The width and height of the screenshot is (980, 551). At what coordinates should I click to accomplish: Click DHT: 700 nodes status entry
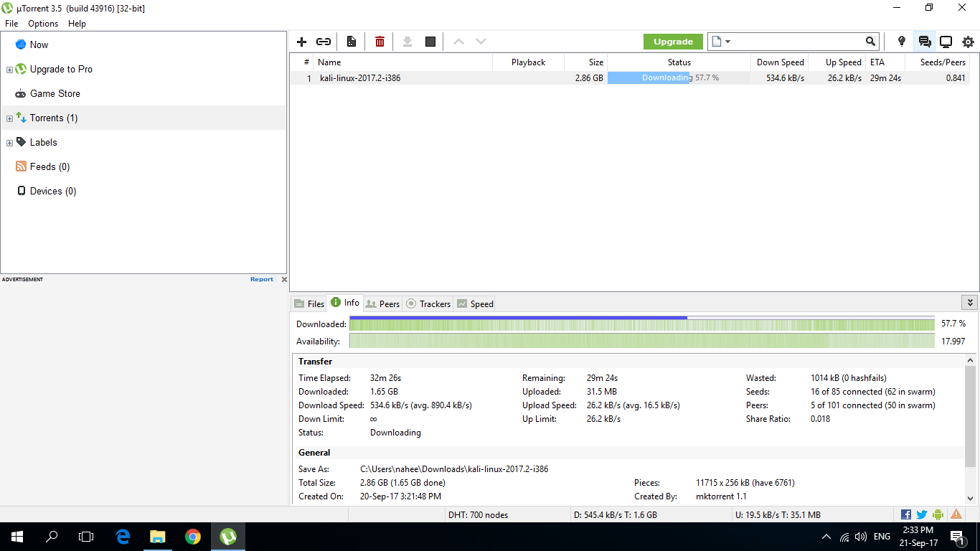(x=478, y=514)
